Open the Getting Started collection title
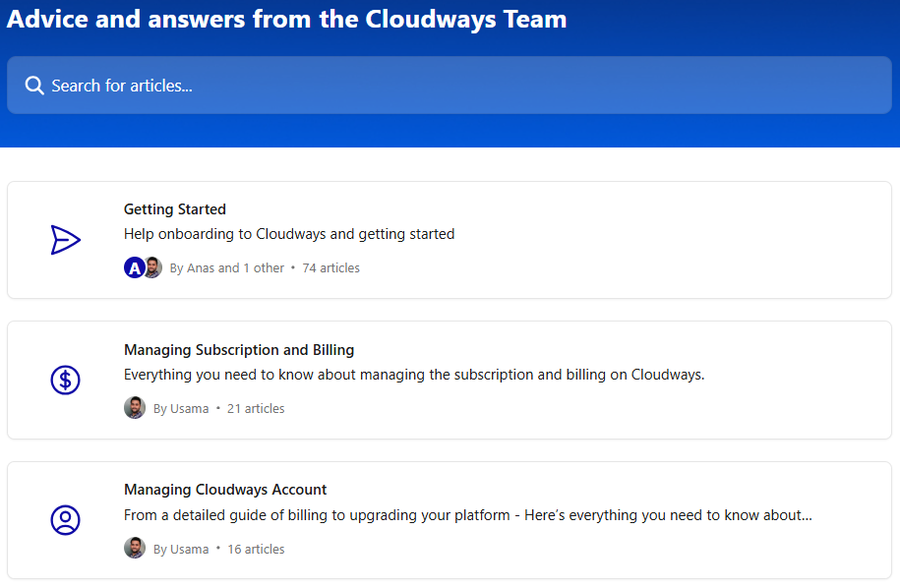This screenshot has height=588, width=900. tap(175, 209)
